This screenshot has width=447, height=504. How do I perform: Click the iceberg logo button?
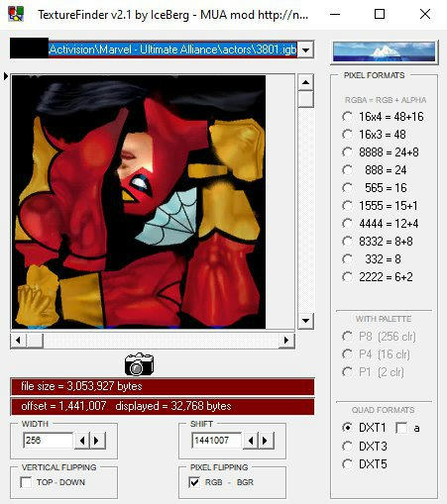(x=385, y=51)
